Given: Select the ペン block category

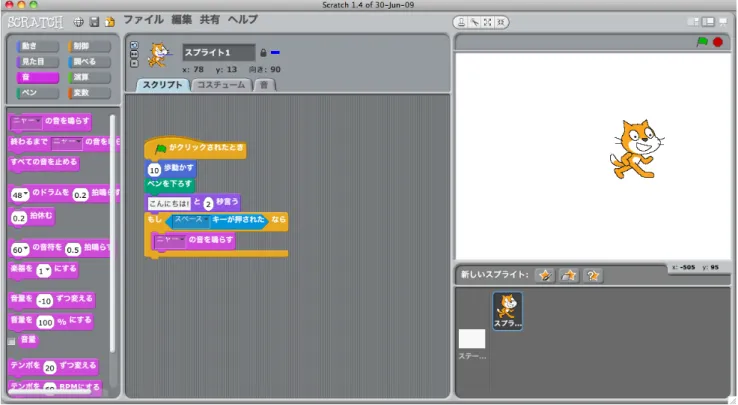Looking at the screenshot, I should pos(38,93).
